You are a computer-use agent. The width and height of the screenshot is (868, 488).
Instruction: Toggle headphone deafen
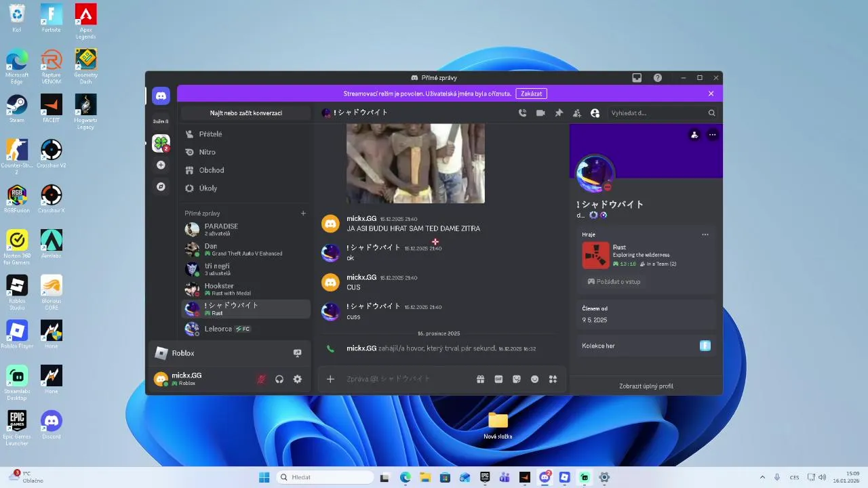279,380
